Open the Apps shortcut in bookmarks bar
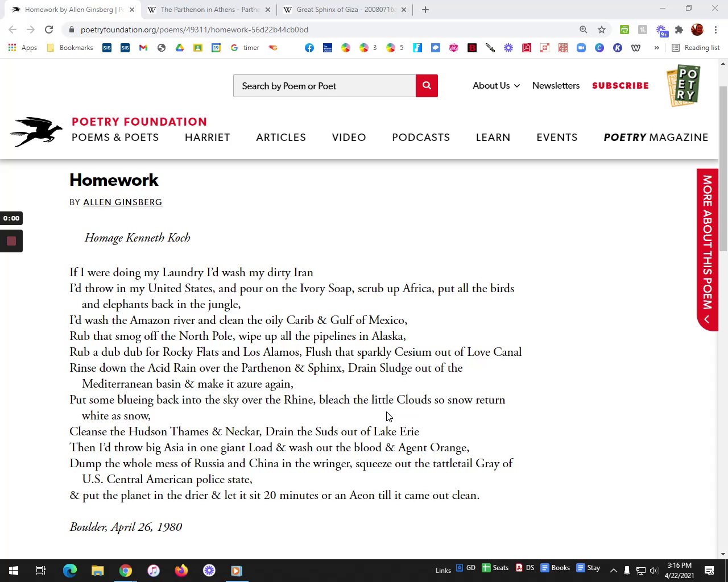The image size is (728, 582). point(23,48)
